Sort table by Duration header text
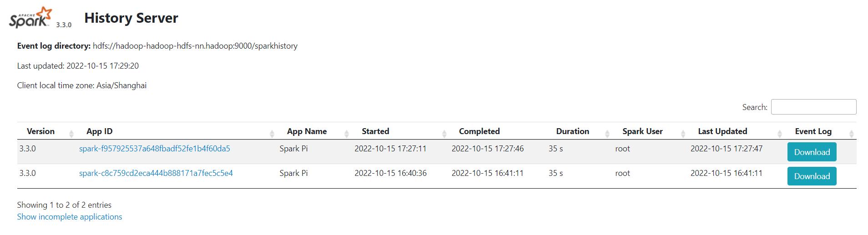Viewport: 868px width, 235px height. (572, 131)
